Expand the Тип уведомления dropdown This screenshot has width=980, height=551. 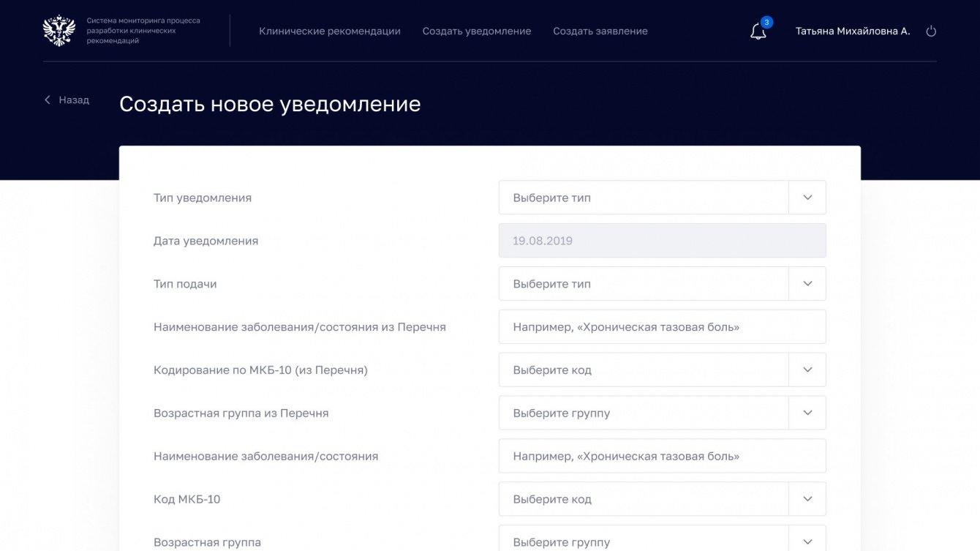coord(663,198)
